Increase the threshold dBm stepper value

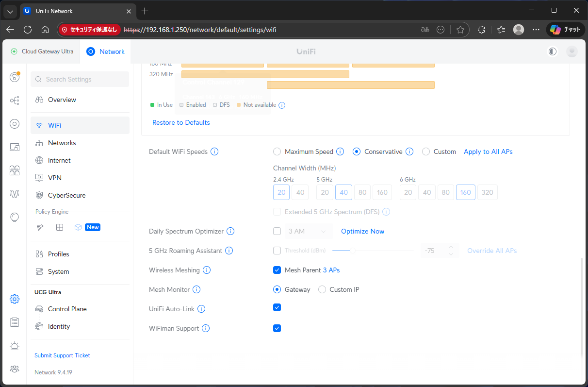451,248
